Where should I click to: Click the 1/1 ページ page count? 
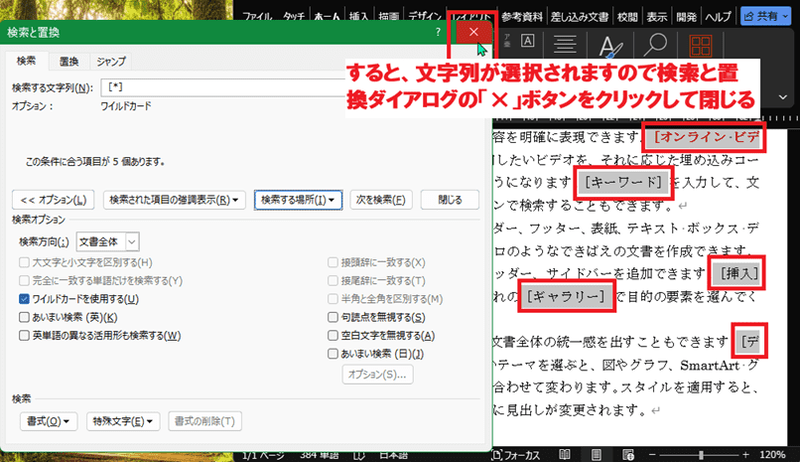[x=263, y=455]
